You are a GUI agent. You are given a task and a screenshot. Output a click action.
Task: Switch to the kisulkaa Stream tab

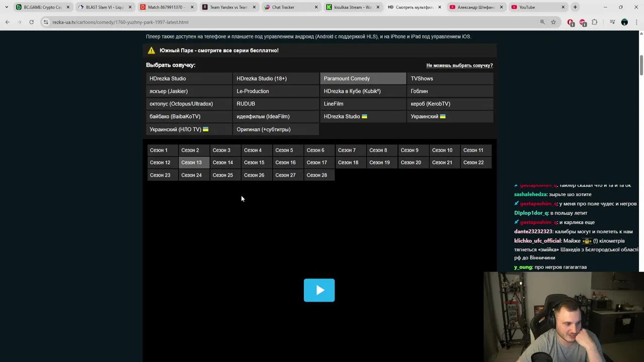353,7
